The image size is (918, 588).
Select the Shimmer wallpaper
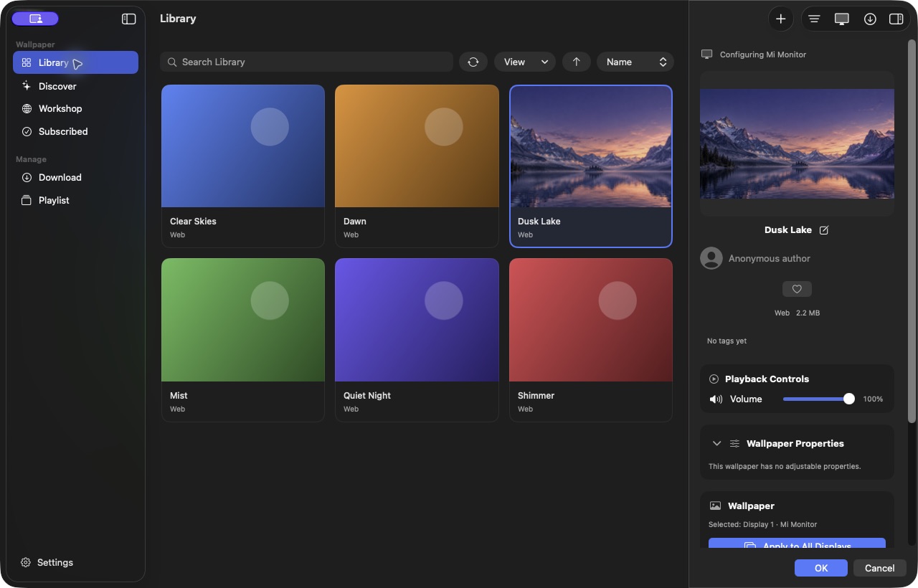591,340
